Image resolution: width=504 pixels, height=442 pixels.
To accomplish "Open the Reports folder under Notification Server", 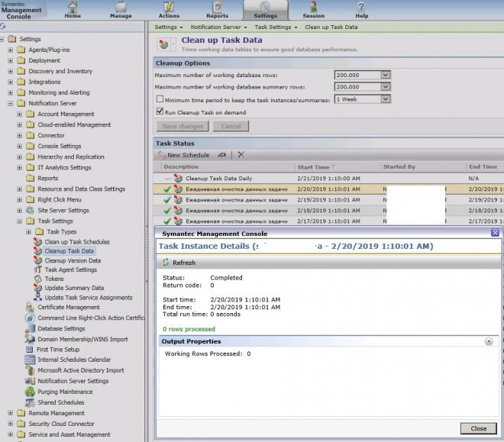I will (x=48, y=179).
